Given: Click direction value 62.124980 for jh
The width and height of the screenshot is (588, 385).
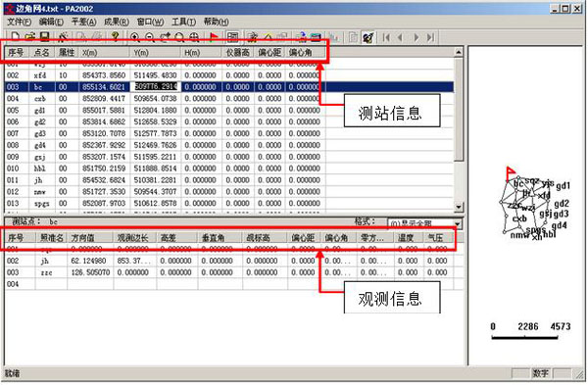Looking at the screenshot, I should pyautogui.click(x=89, y=261).
